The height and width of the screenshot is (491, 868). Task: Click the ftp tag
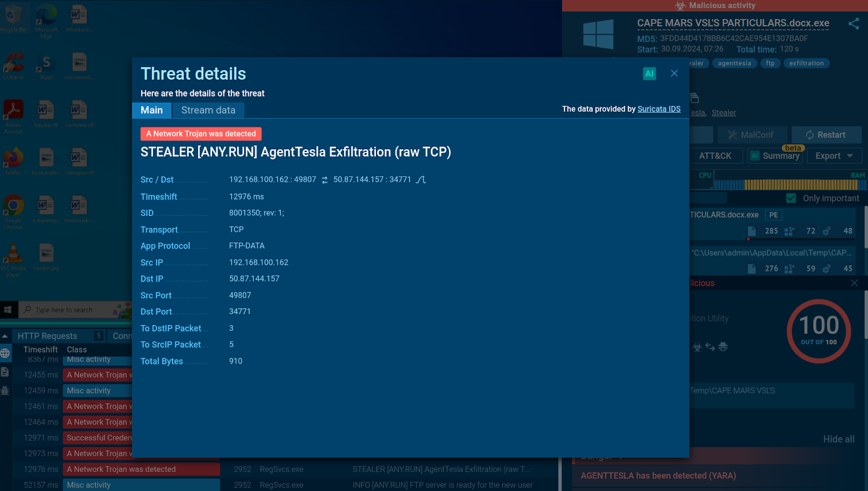click(x=770, y=63)
